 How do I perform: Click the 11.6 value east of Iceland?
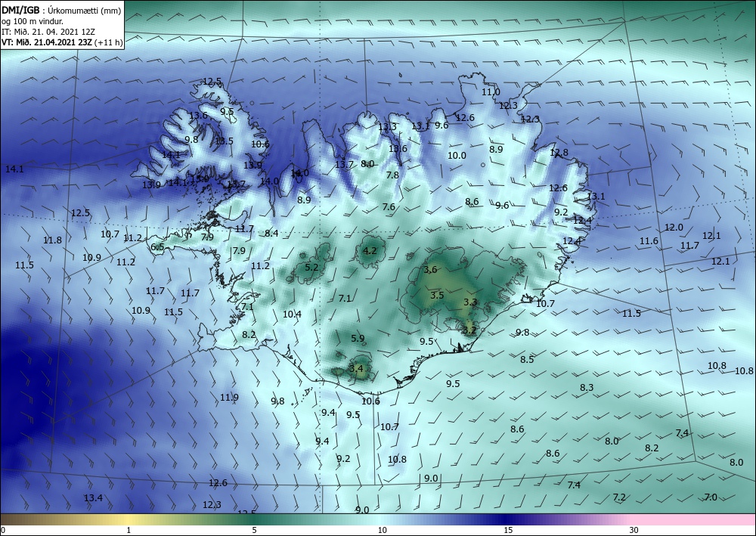point(649,241)
